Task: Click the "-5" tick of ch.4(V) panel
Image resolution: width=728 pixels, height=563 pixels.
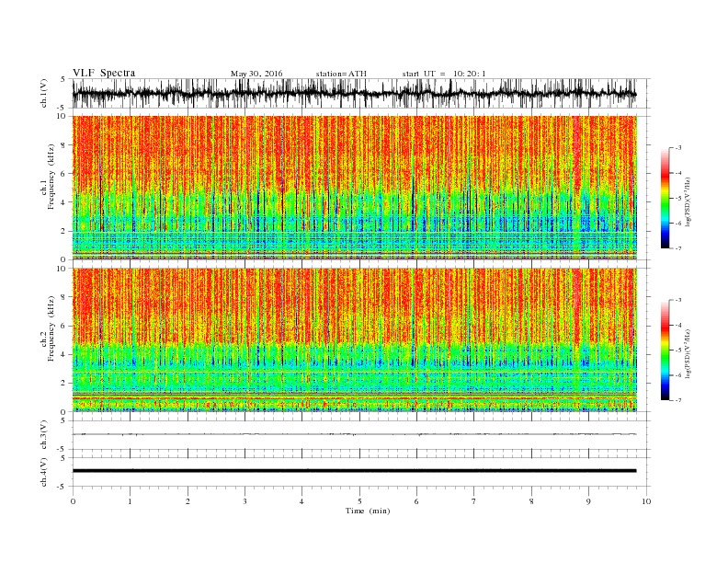Action: click(x=63, y=487)
